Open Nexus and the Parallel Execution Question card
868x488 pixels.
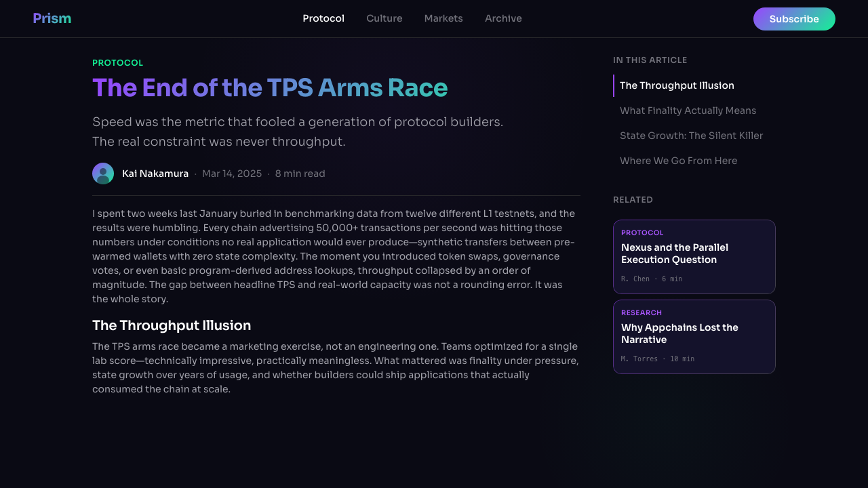pos(694,257)
